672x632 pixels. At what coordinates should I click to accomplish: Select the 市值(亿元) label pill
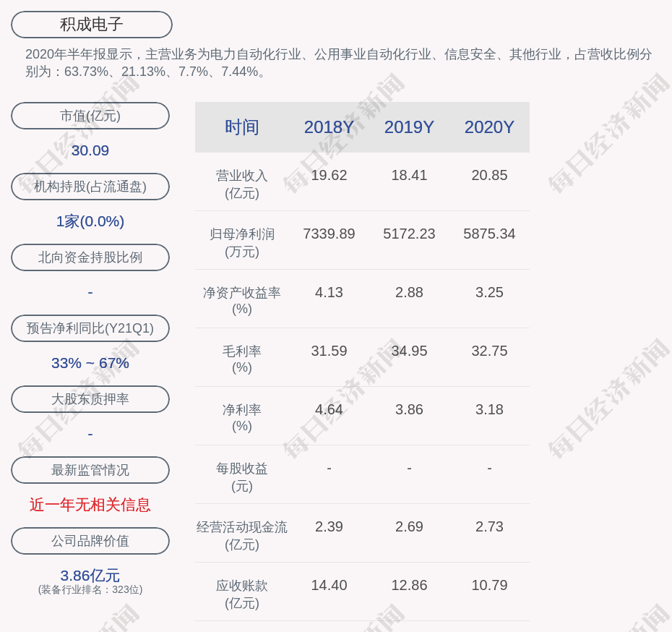tap(90, 116)
